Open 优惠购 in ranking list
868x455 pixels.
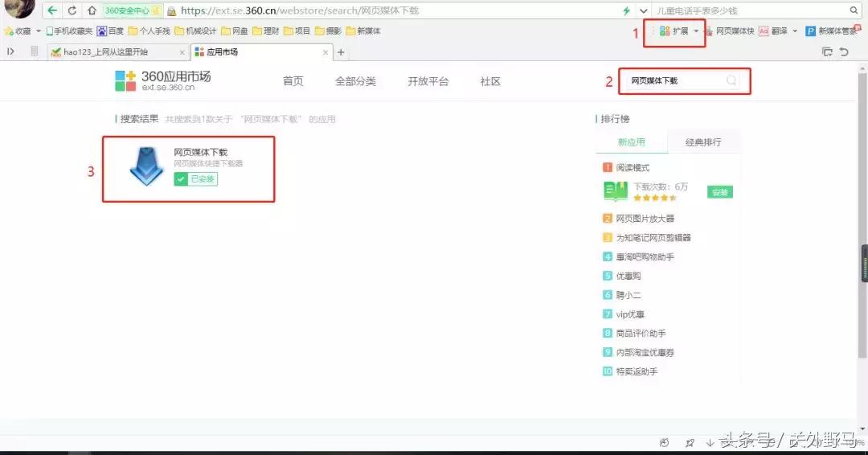(628, 276)
